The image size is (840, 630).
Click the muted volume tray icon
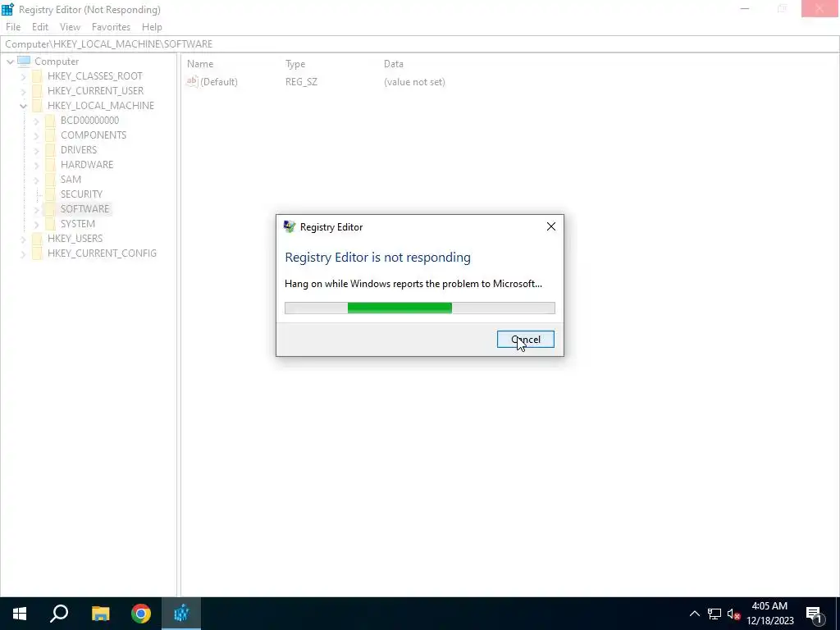click(x=733, y=614)
